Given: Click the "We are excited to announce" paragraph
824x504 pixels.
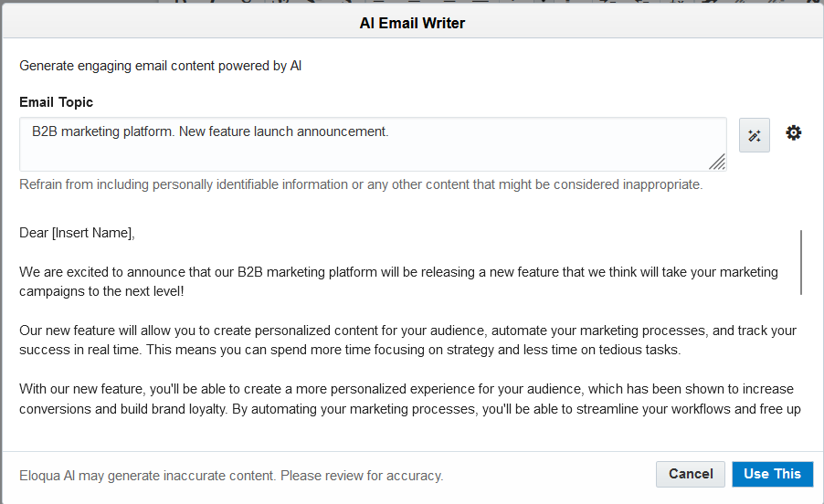Looking at the screenshot, I should click(x=399, y=281).
